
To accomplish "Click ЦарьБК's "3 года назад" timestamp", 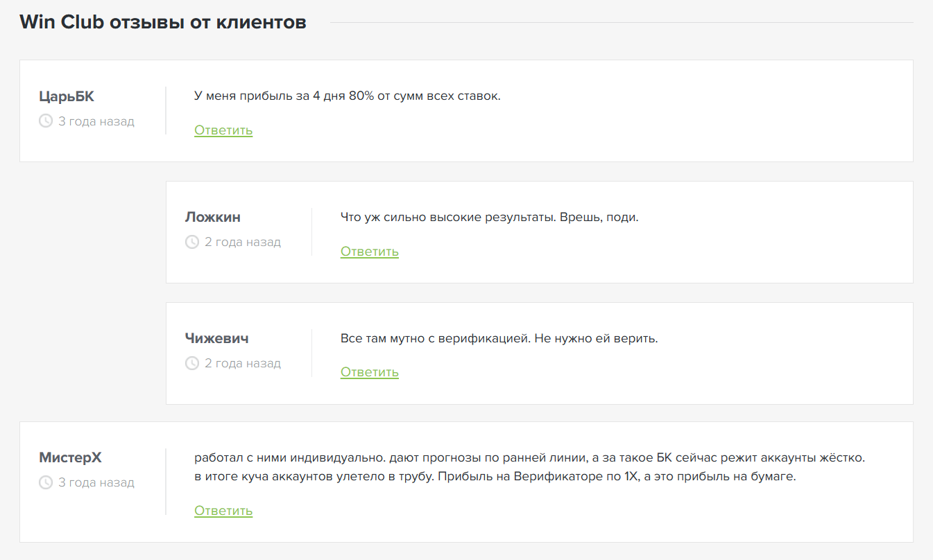I will pyautogui.click(x=96, y=121).
